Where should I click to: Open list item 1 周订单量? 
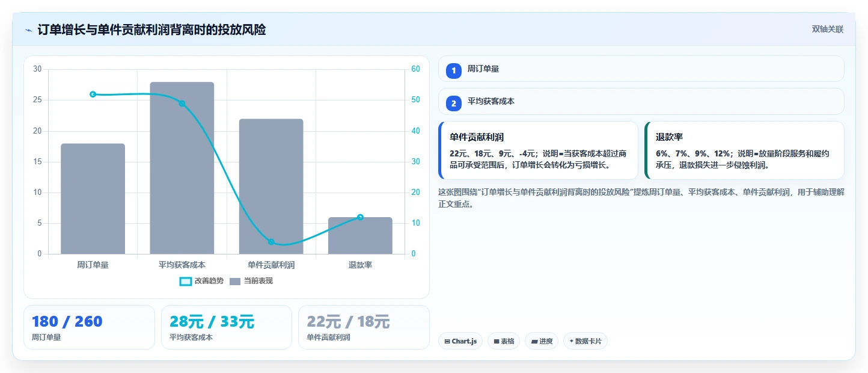click(641, 69)
